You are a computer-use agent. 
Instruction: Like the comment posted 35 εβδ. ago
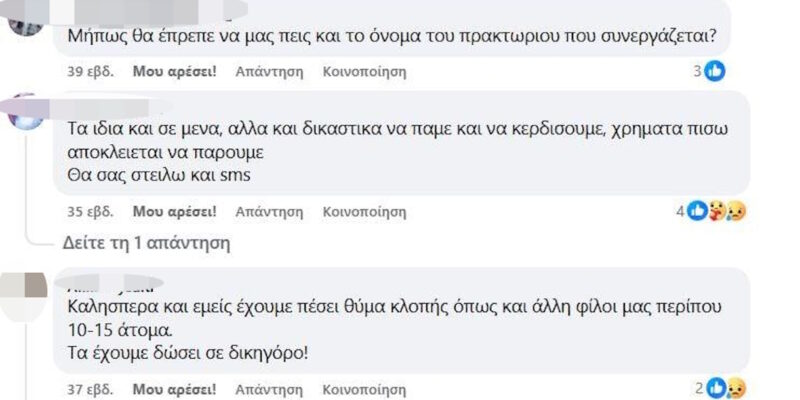[x=174, y=211]
